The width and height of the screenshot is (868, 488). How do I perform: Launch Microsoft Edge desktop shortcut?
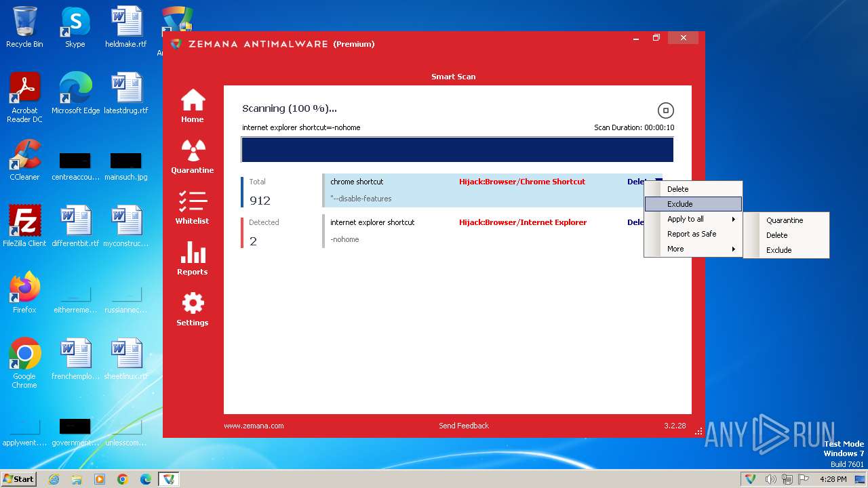click(x=75, y=94)
